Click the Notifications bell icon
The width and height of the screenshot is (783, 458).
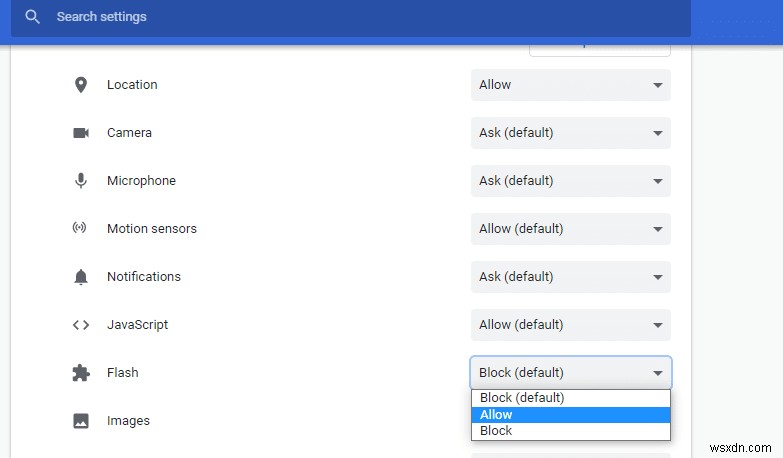tap(81, 277)
